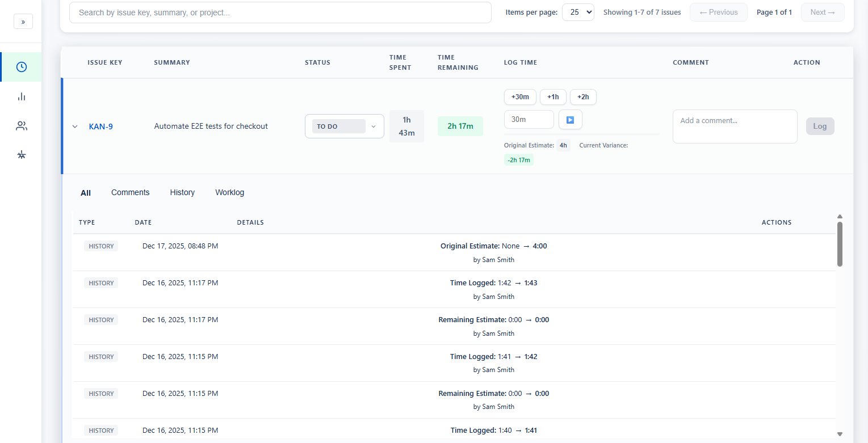Click the +1h quick log button
The height and width of the screenshot is (443, 868).
click(x=553, y=97)
